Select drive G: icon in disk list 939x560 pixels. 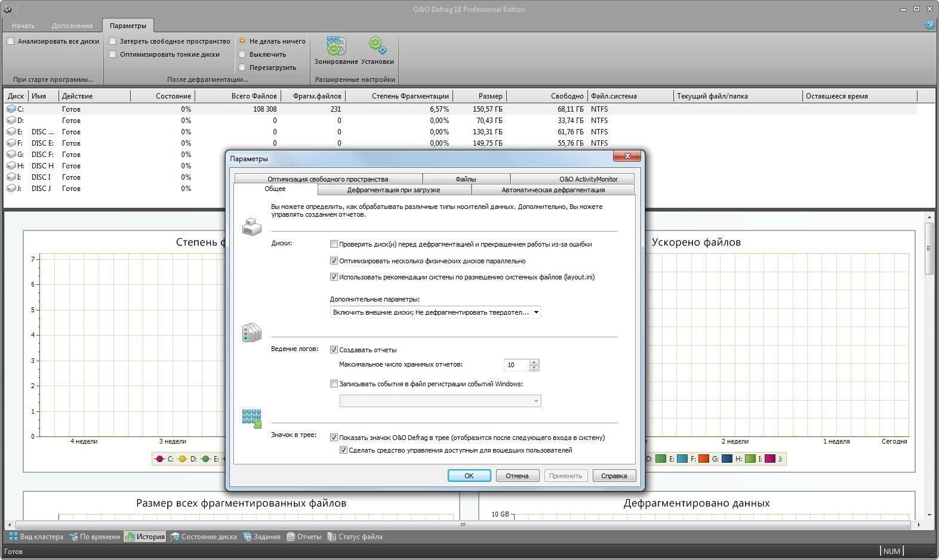11,155
